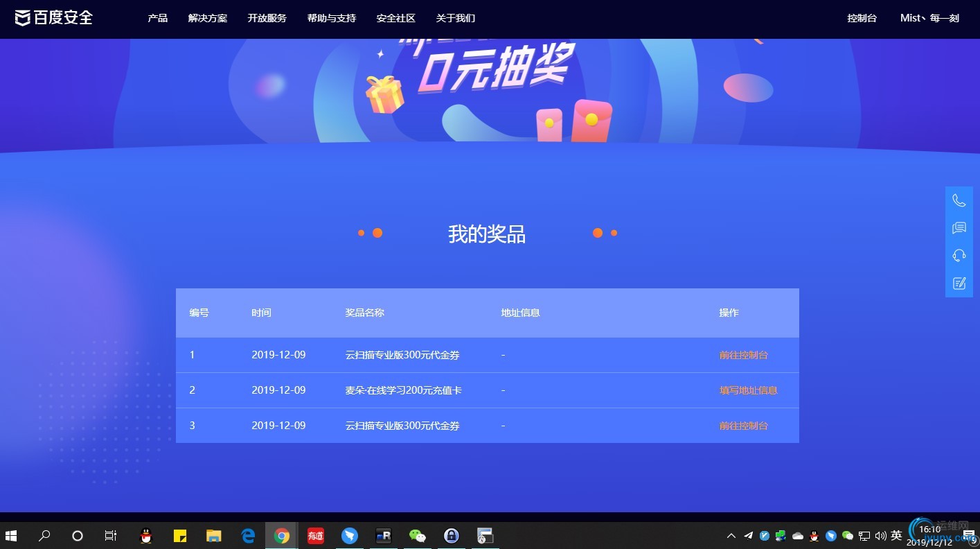This screenshot has height=549, width=980.
Task: Open the 解决方案 menu
Action: [x=207, y=18]
